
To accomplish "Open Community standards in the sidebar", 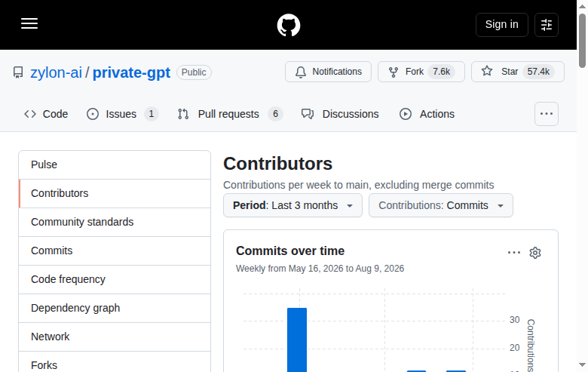I will click(115, 223).
